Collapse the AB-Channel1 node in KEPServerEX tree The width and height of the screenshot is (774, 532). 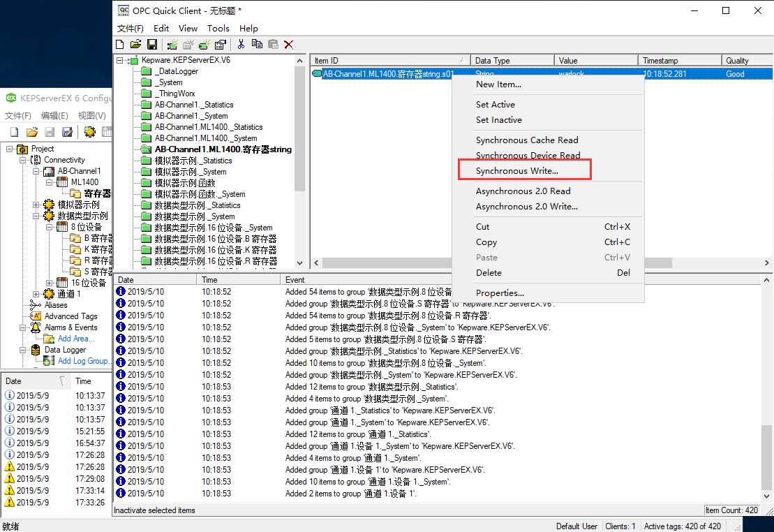click(36, 172)
